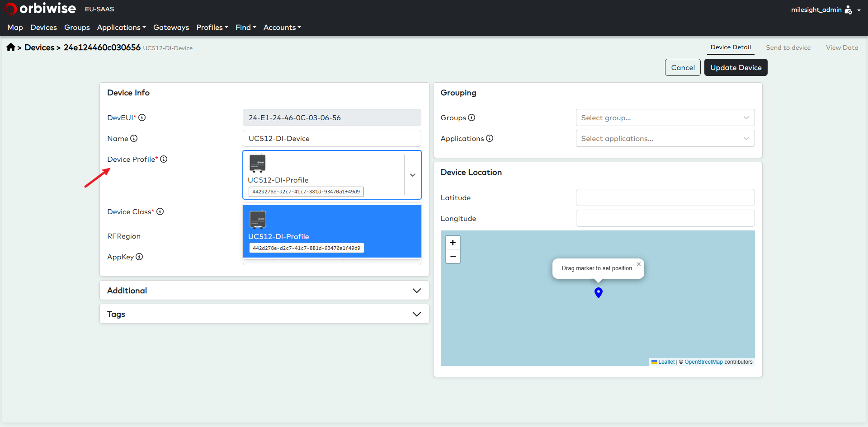Expand the Additional section

(264, 290)
